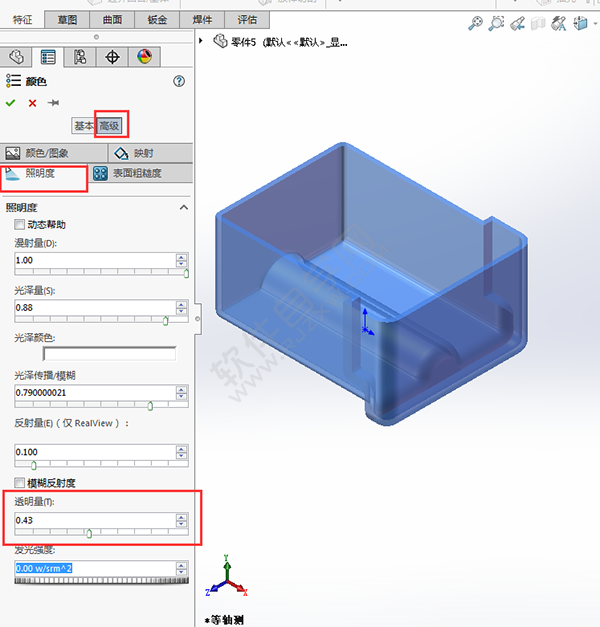The image size is (600, 627).
Task: Switch to the 钣金 tab
Action: coord(157,20)
